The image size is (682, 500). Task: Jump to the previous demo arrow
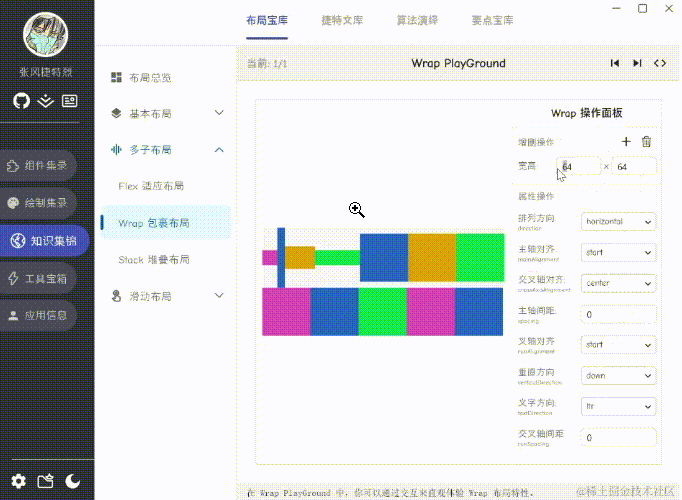coord(615,63)
